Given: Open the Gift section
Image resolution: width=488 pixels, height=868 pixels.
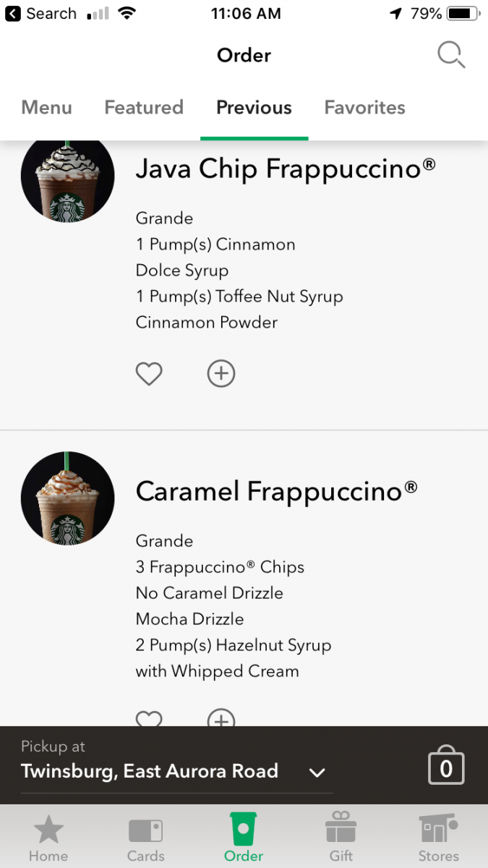Looking at the screenshot, I should [341, 838].
